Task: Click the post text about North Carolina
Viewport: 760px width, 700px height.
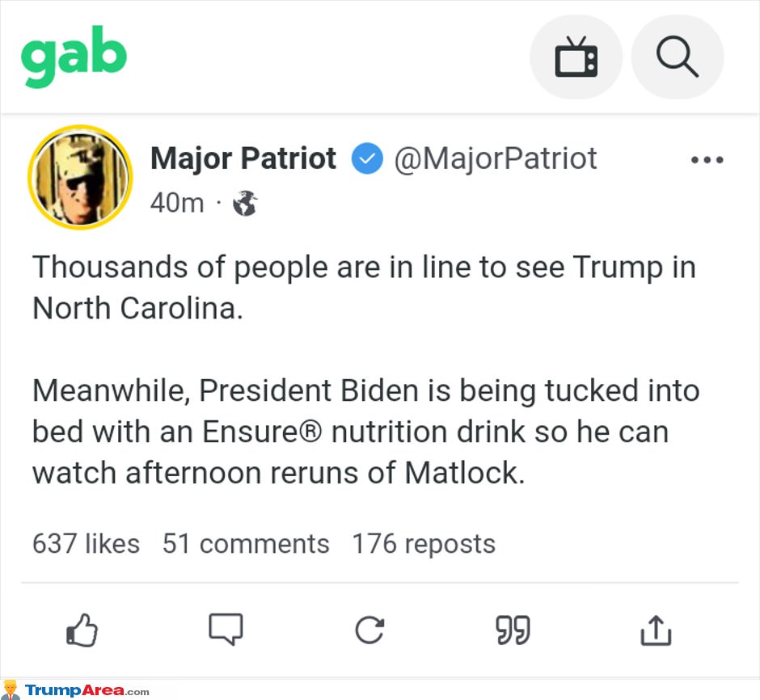Action: (364, 287)
